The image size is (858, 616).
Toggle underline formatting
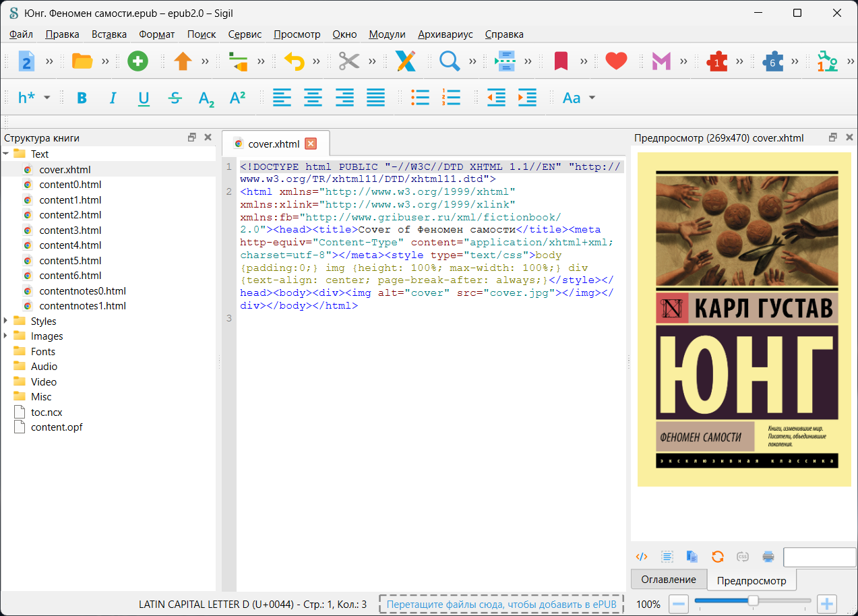(144, 98)
